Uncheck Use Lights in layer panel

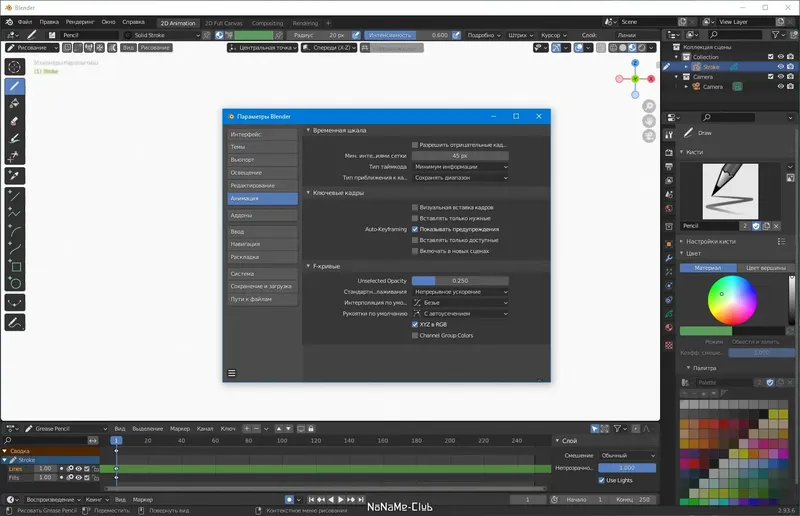(602, 480)
